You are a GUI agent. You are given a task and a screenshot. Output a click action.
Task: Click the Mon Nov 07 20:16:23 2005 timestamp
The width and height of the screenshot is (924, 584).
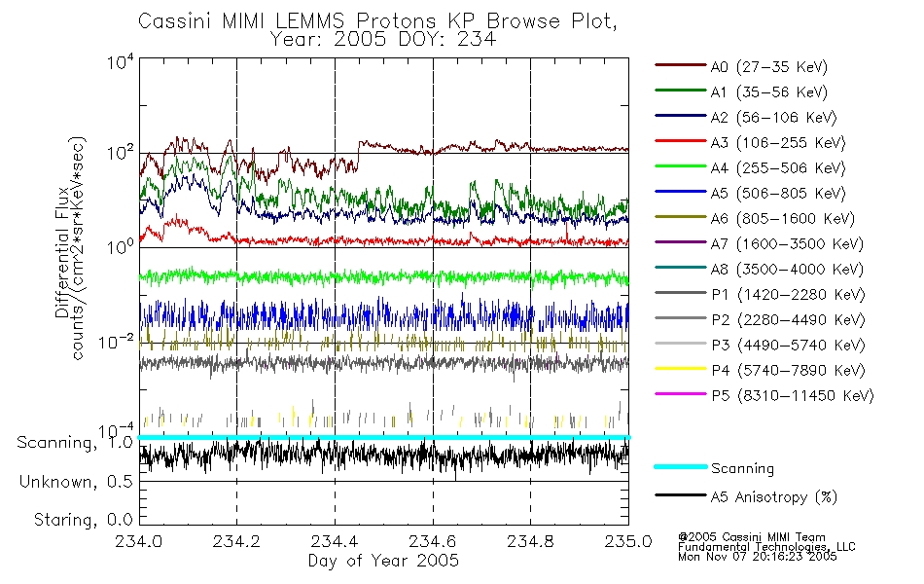point(758,557)
